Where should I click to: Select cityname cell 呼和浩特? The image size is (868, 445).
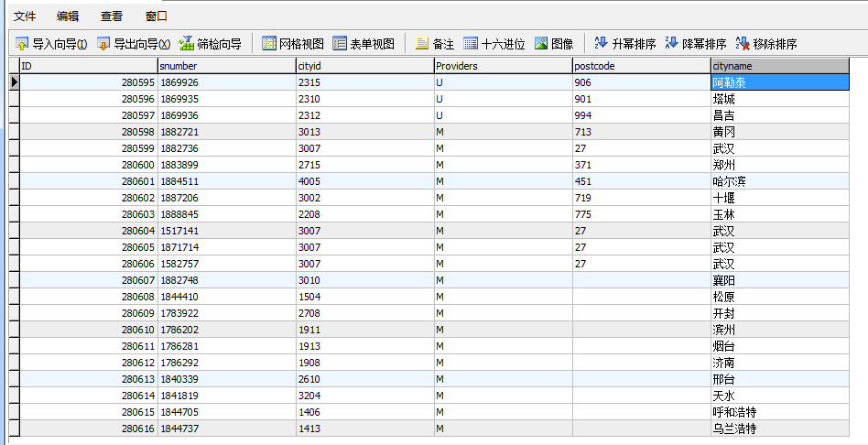click(780, 412)
